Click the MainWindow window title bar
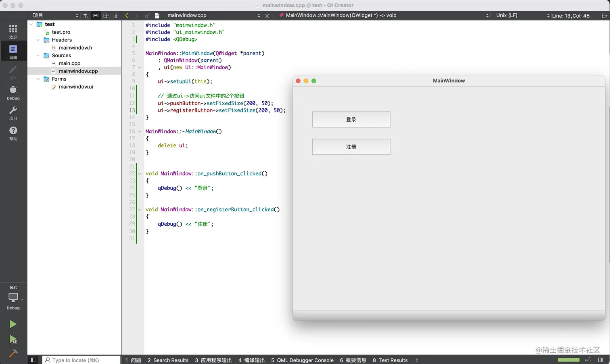The width and height of the screenshot is (610, 364). (x=449, y=81)
